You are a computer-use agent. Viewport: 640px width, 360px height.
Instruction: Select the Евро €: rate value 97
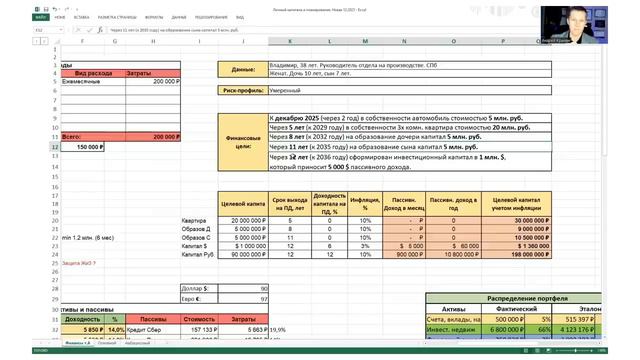coord(243,299)
